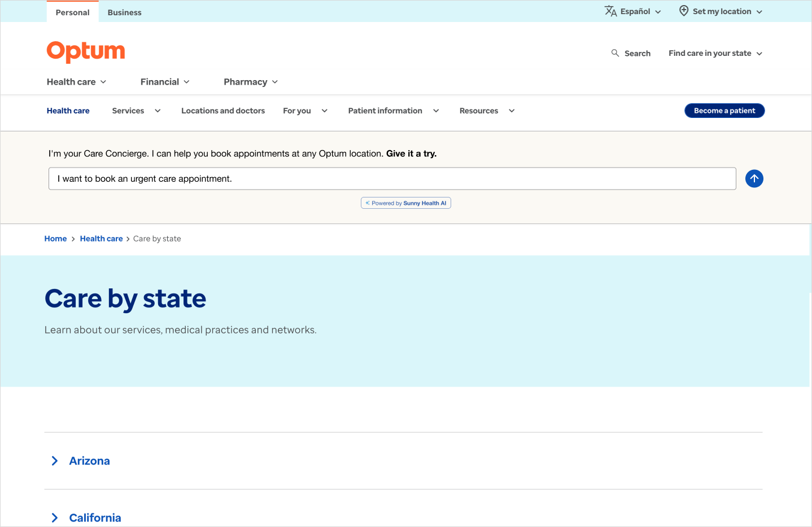
Task: Click the Powered by Sunny Health AI badge
Action: 405,203
